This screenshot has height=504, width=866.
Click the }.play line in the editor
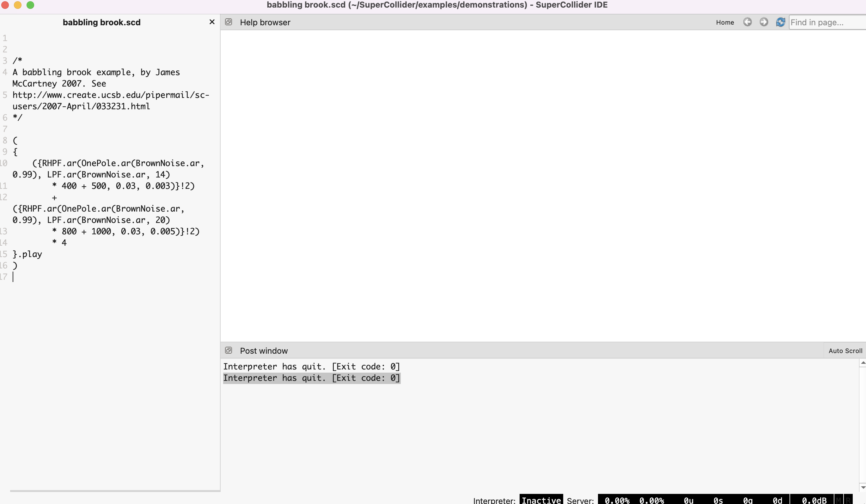pyautogui.click(x=27, y=254)
